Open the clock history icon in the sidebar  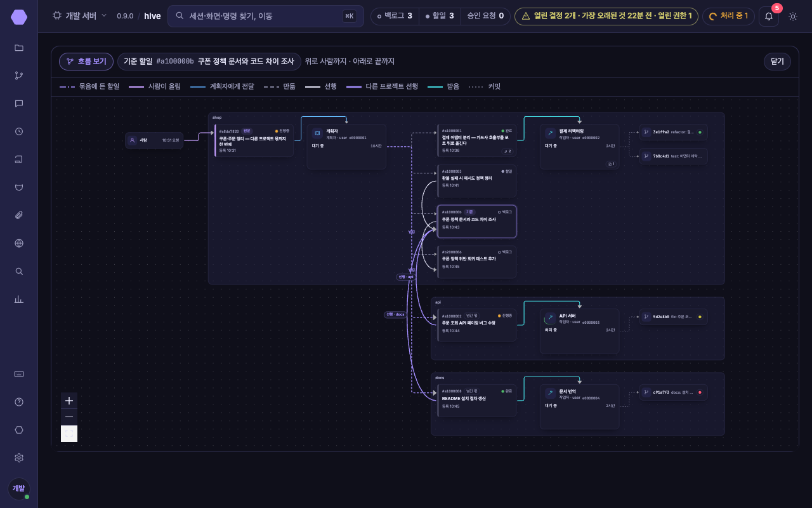[19, 131]
